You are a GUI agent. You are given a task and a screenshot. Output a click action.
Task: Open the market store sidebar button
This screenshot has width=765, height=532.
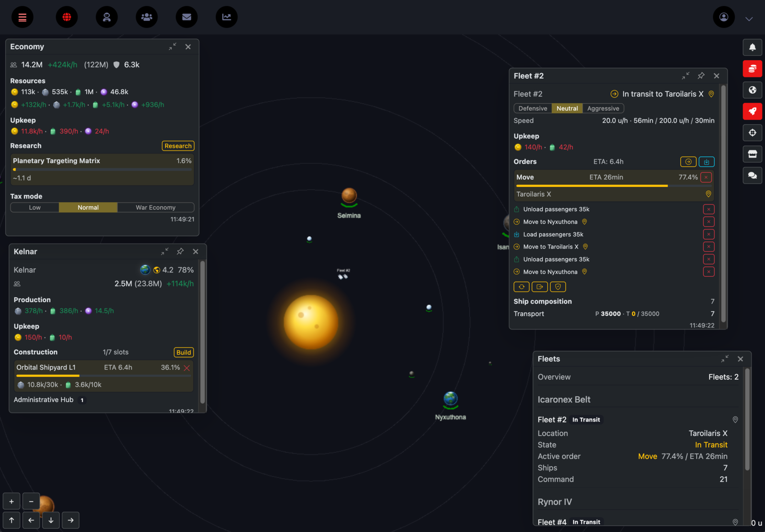[x=753, y=154]
